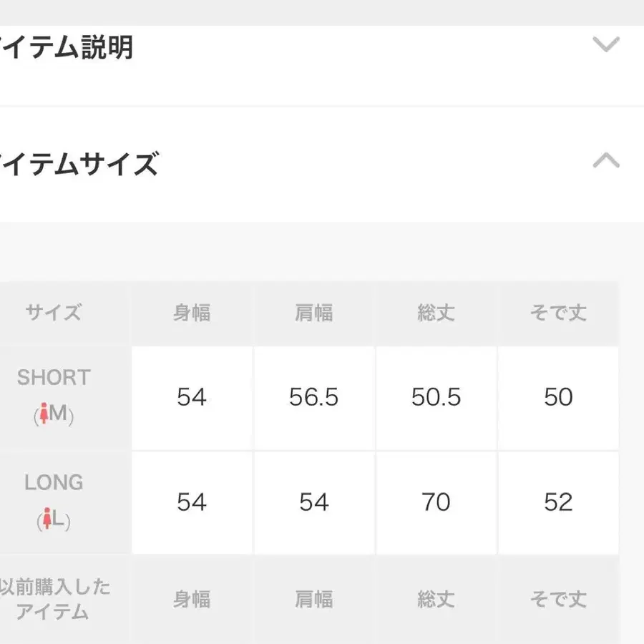Viewport: 644px width, 644px height.
Task: Click the LONG size label
Action: pyautogui.click(x=52, y=482)
